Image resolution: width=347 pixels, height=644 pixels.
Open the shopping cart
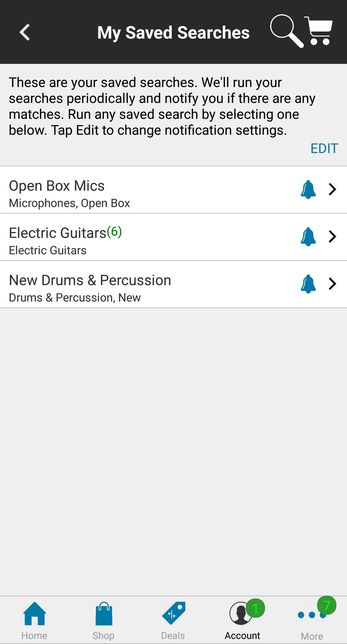coord(319,31)
